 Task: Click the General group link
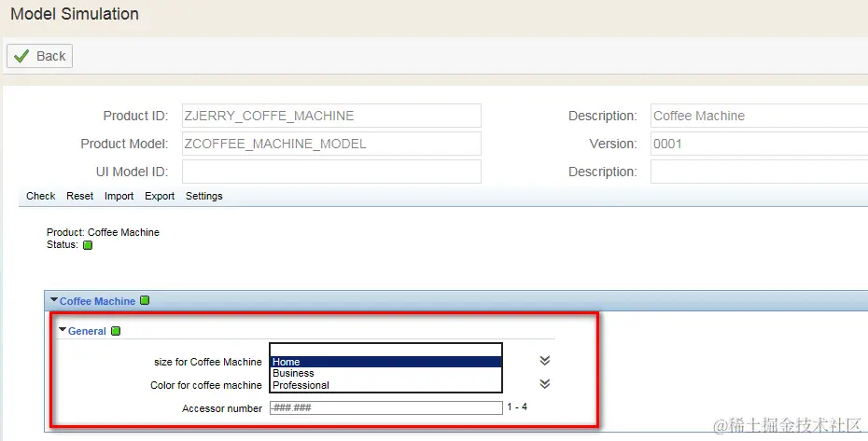point(87,331)
